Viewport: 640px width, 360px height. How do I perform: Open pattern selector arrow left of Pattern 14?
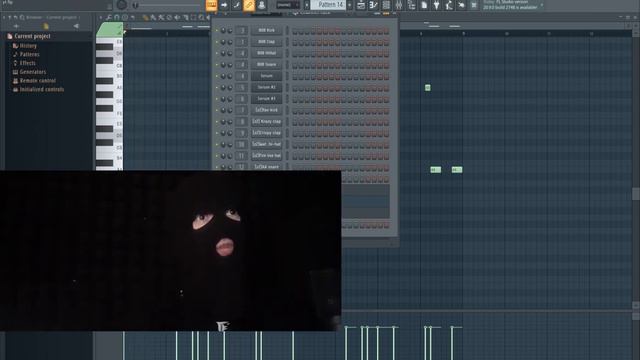coord(307,5)
